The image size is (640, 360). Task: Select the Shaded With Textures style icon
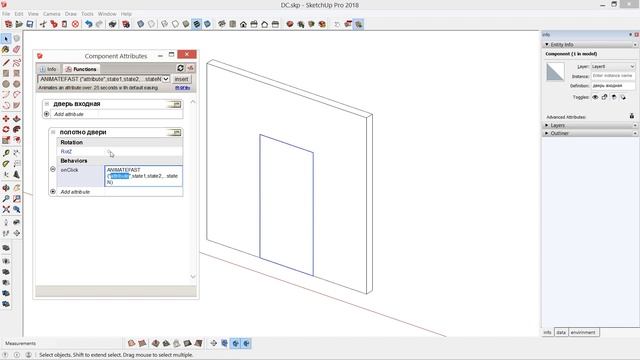197,24
